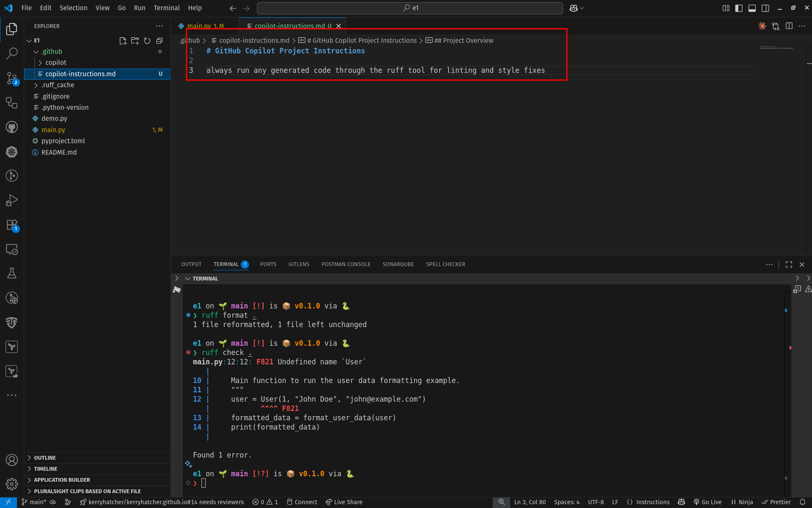Image resolution: width=812 pixels, height=508 pixels.
Task: Click Live Share in status bar
Action: click(344, 502)
